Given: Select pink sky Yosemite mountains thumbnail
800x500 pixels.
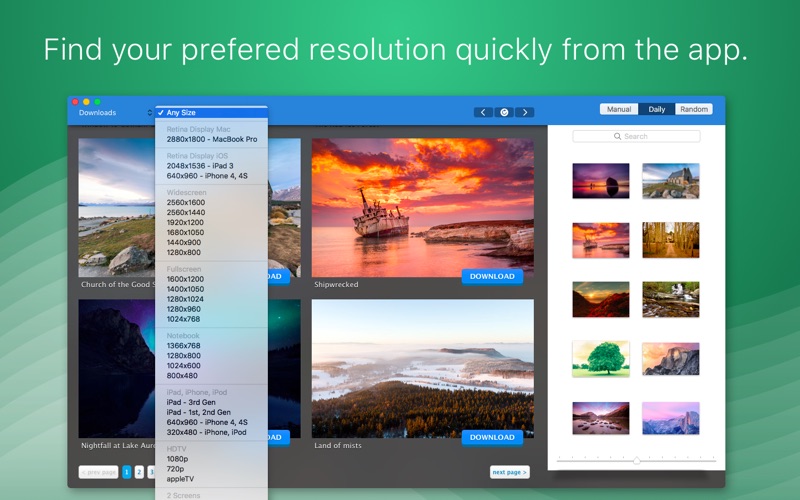Looking at the screenshot, I should coord(670,418).
